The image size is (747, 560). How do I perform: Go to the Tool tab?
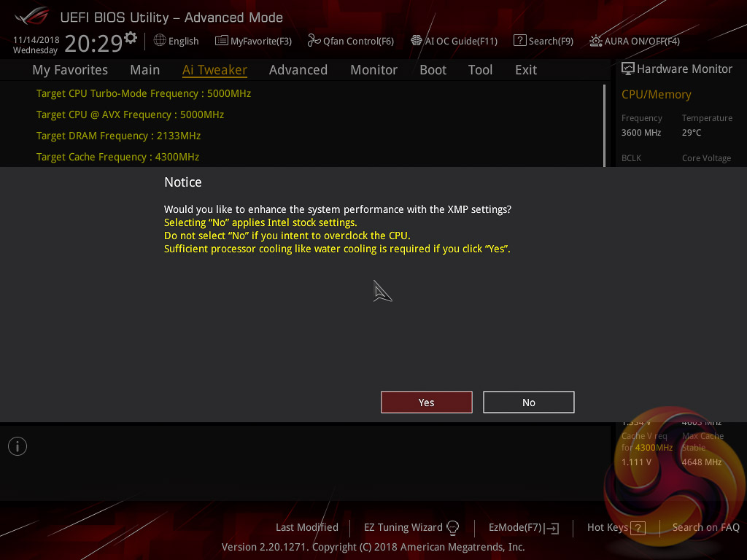[x=480, y=70]
